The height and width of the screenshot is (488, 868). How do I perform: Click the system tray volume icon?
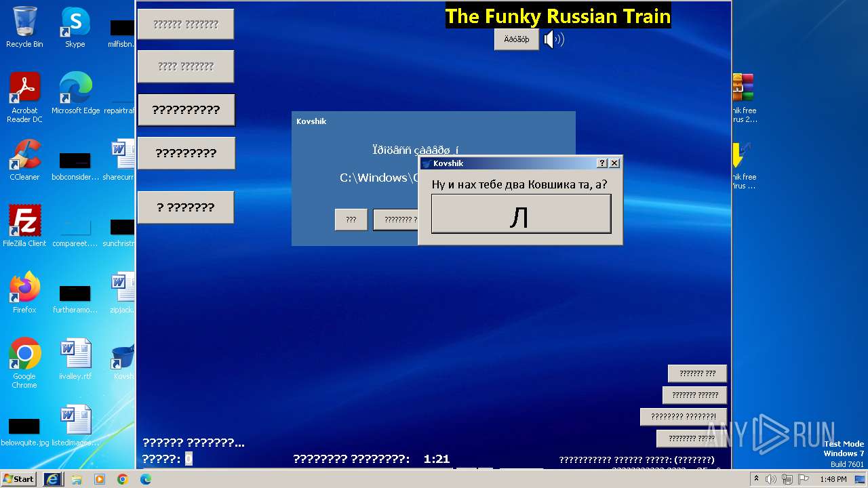coord(771,479)
